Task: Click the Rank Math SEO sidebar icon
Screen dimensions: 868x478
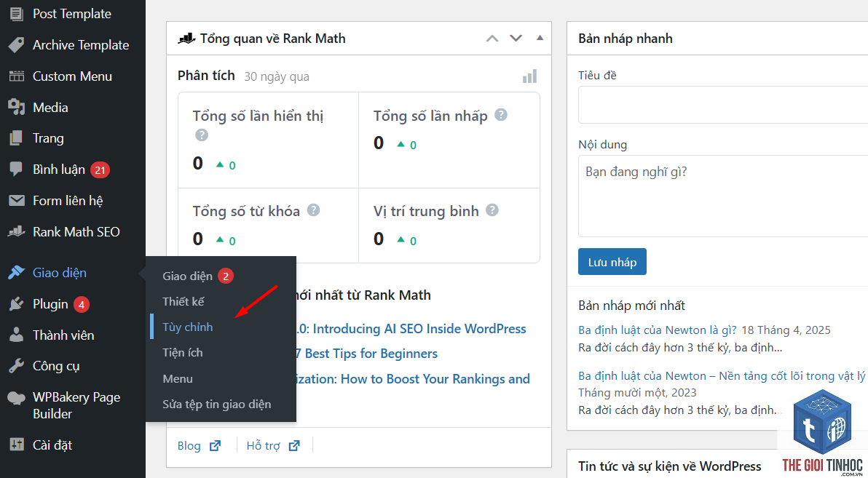Action: pos(17,232)
